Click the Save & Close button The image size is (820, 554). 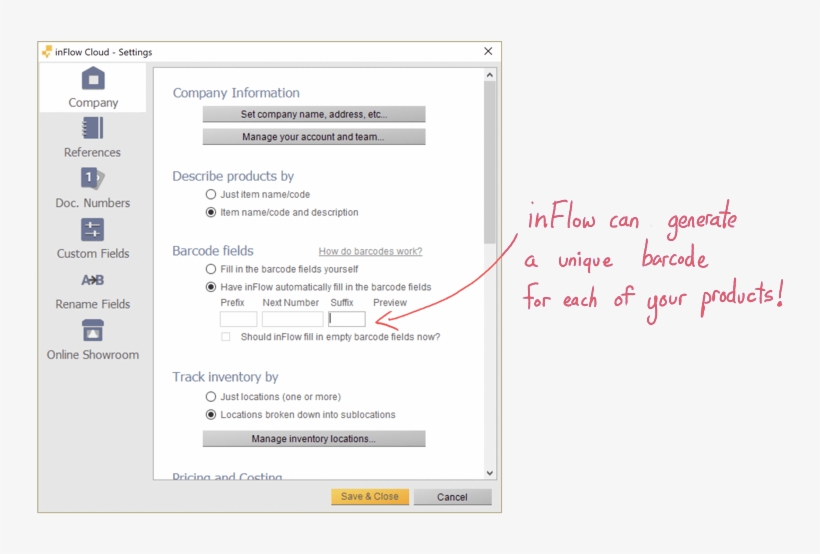point(370,496)
